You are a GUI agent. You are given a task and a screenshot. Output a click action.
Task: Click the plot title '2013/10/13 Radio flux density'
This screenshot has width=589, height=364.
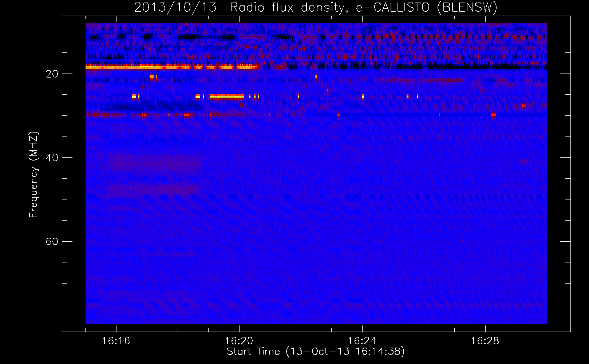[316, 7]
